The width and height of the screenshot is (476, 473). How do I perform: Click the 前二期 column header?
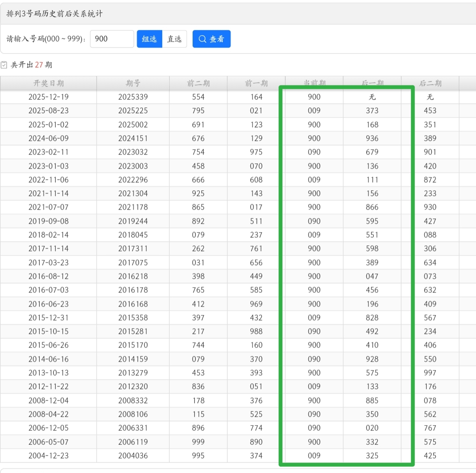(198, 83)
